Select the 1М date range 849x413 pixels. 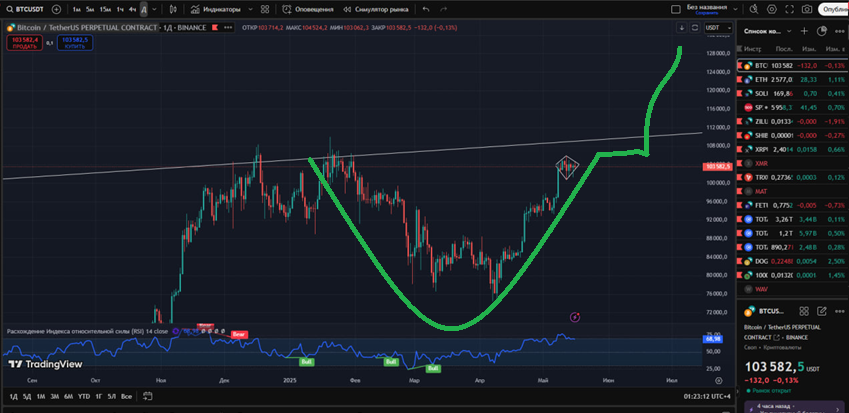pos(41,396)
